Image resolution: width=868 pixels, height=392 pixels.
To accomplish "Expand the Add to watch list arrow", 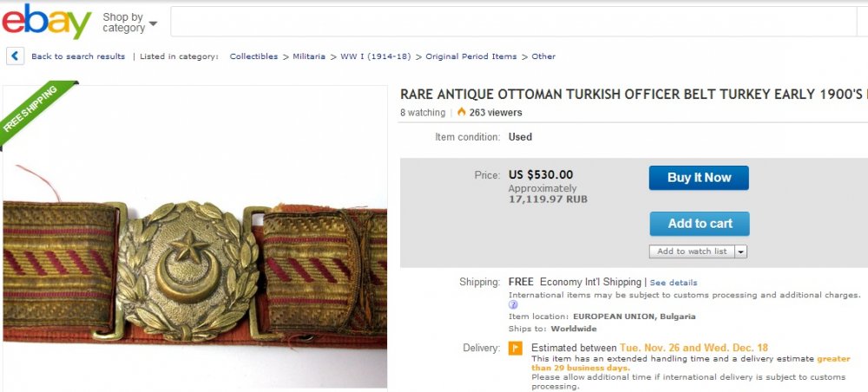I will click(x=741, y=252).
